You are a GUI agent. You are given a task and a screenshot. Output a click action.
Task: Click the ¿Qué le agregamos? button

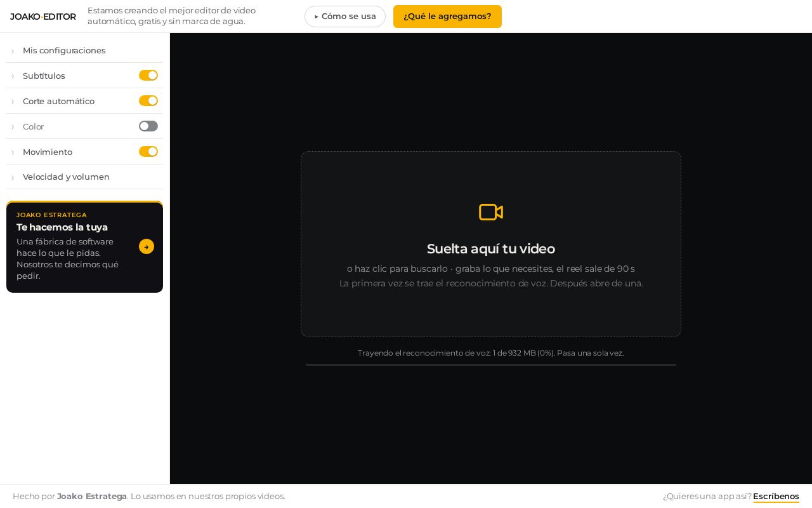coord(447,17)
